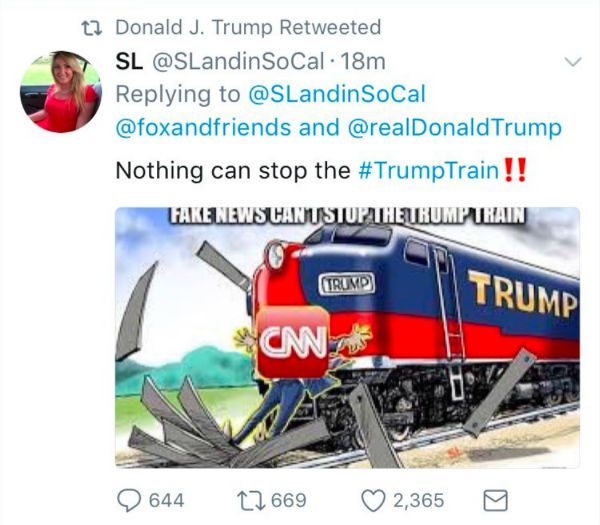
Task: Open the SL profile avatar photo
Action: click(60, 92)
